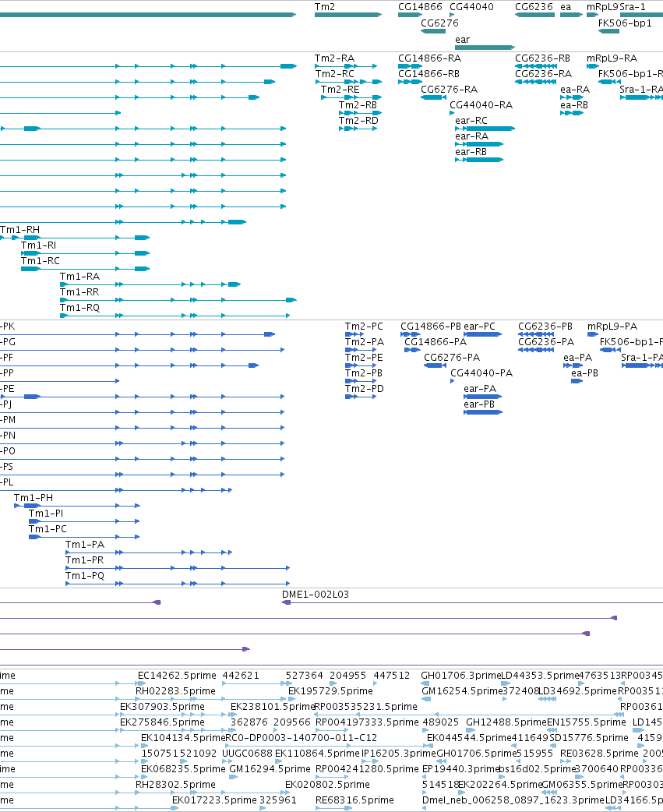Image resolution: width=663 pixels, height=812 pixels.
Task: Click protein CG44040-PA
Action: 481,372
